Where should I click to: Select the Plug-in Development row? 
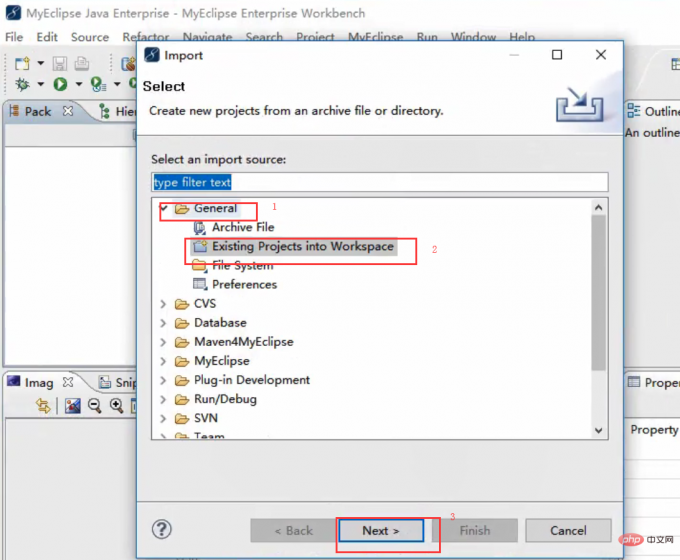pyautogui.click(x=252, y=380)
